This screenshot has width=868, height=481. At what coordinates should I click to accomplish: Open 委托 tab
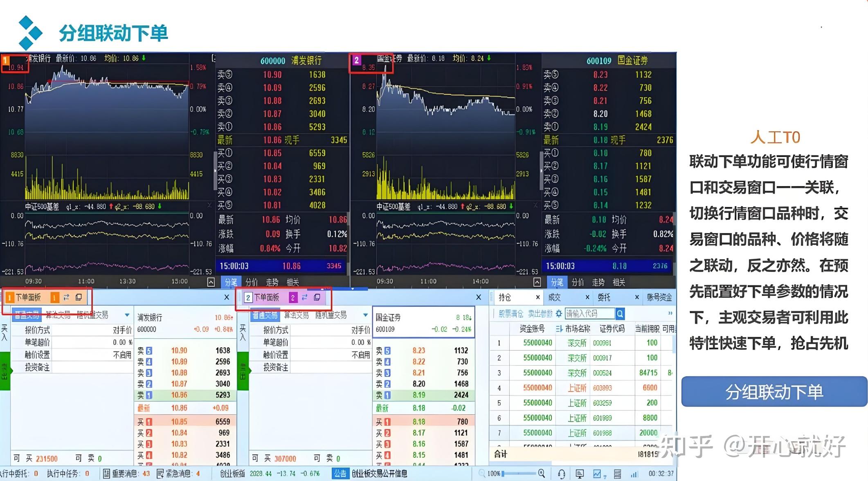tap(604, 297)
